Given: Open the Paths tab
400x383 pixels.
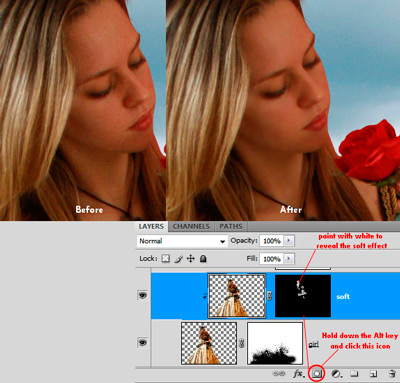Looking at the screenshot, I should (231, 226).
